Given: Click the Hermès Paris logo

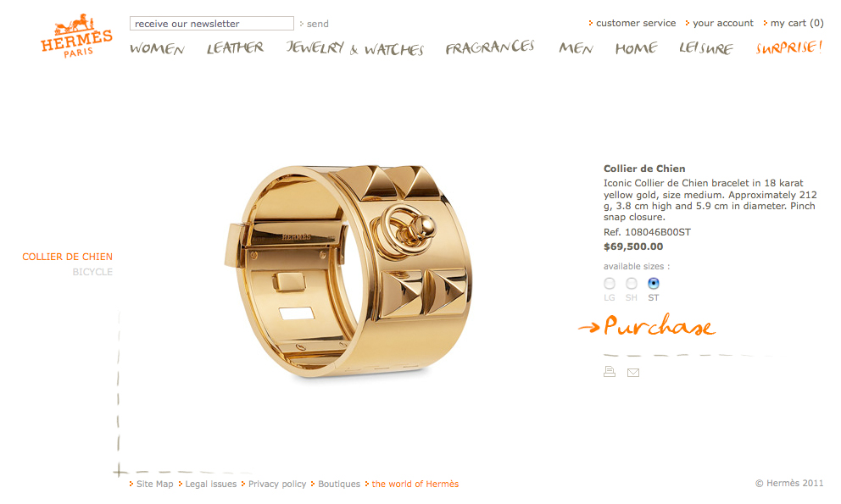Looking at the screenshot, I should pyautogui.click(x=76, y=36).
